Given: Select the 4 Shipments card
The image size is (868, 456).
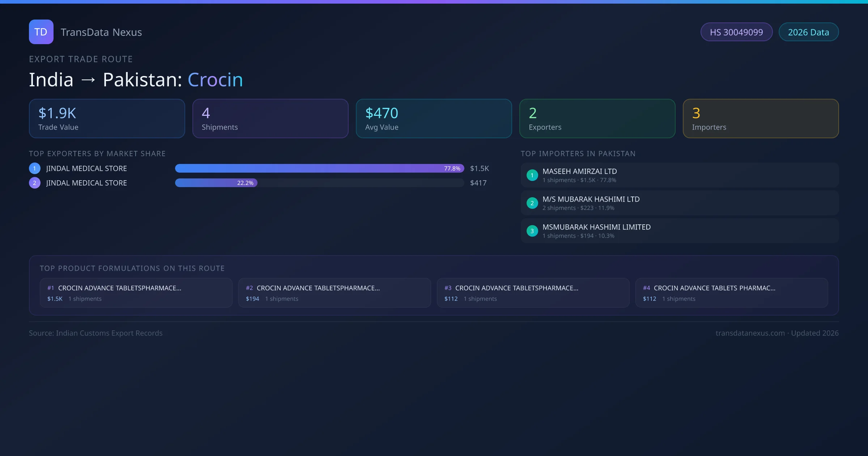Looking at the screenshot, I should pyautogui.click(x=270, y=119).
